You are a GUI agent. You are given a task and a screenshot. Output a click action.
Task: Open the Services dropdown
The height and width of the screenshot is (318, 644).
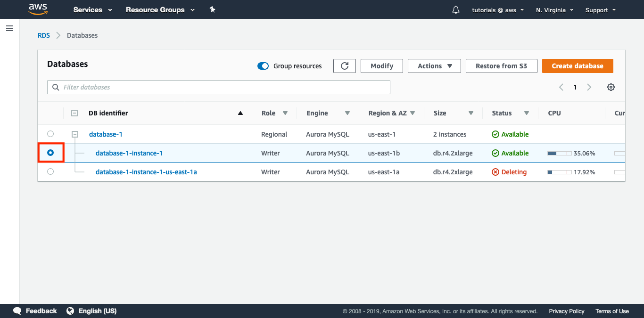point(93,9)
